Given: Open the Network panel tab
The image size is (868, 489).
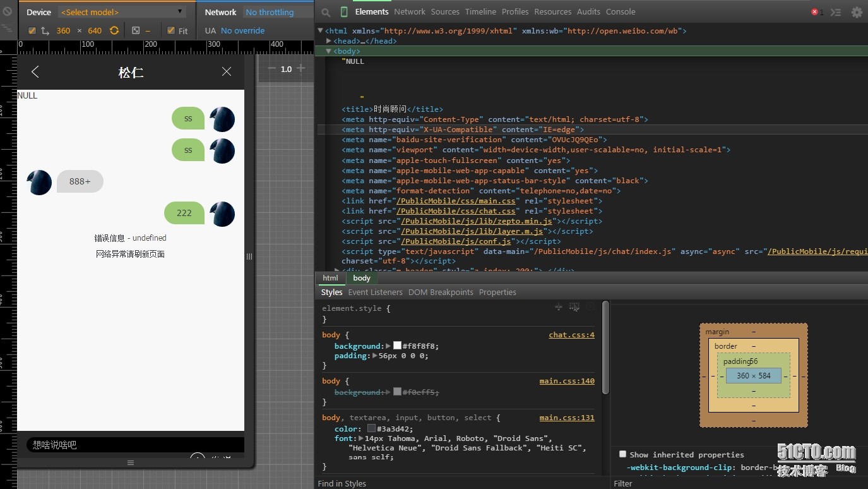Looking at the screenshot, I should pos(410,11).
